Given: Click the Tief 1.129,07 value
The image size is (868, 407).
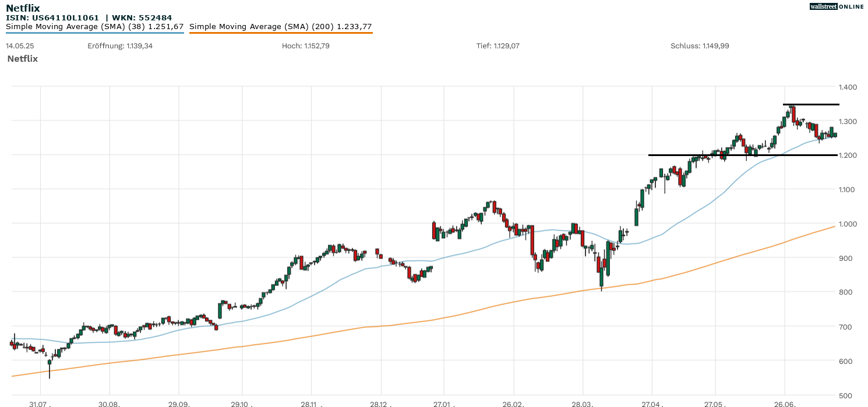Looking at the screenshot, I should (497, 45).
